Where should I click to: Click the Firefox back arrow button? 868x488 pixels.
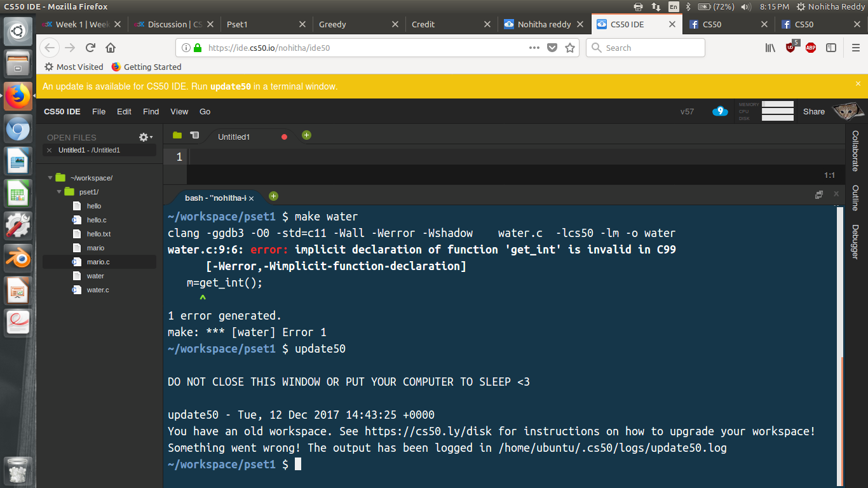[50, 48]
